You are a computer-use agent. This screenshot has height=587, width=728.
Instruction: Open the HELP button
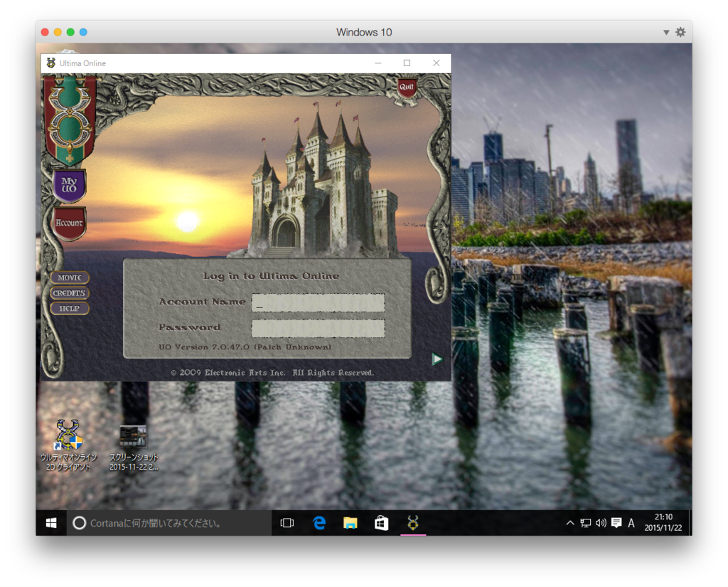coord(70,308)
